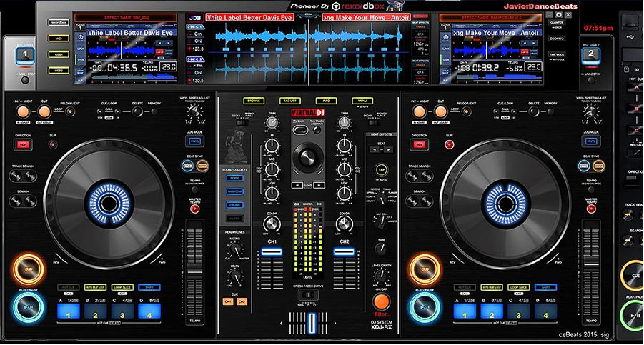Click left deck tempo range button
This screenshot has width=644, height=345.
[194, 189]
